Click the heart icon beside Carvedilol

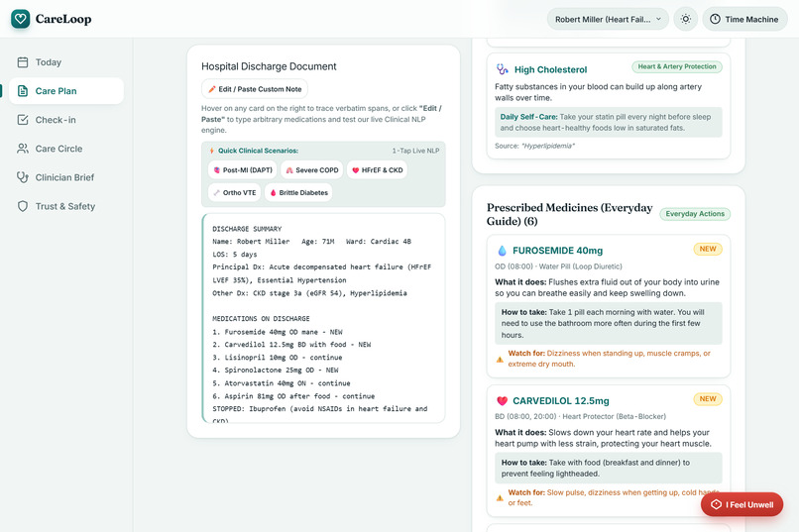(x=502, y=400)
